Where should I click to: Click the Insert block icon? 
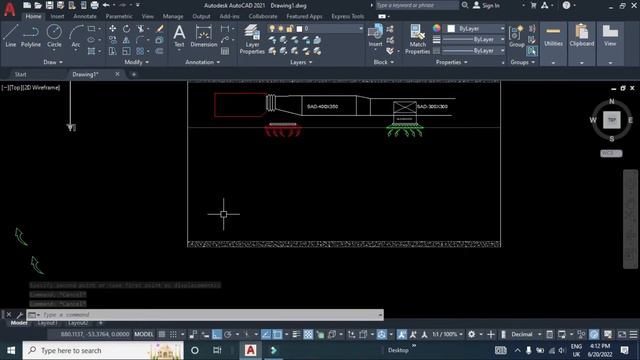click(x=375, y=35)
